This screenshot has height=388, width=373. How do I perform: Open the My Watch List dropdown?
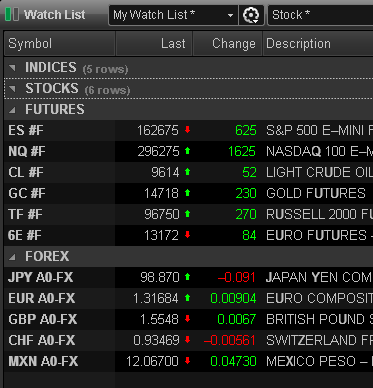click(x=173, y=15)
